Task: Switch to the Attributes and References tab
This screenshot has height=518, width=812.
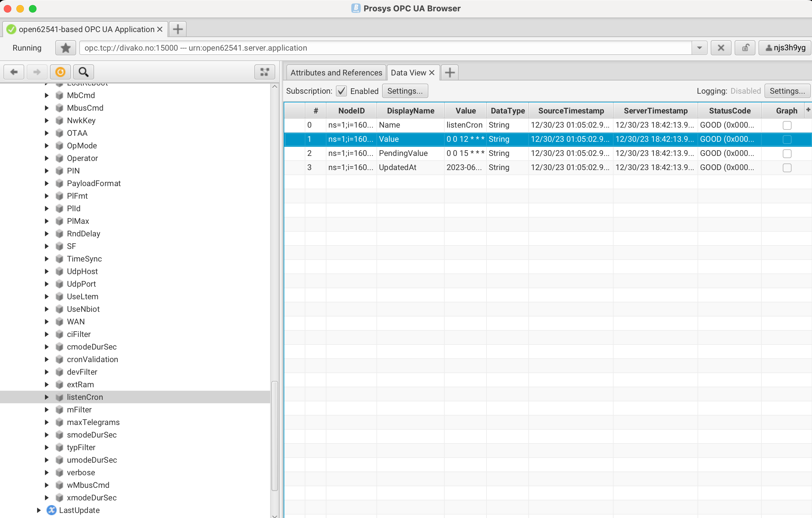Action: 336,72
